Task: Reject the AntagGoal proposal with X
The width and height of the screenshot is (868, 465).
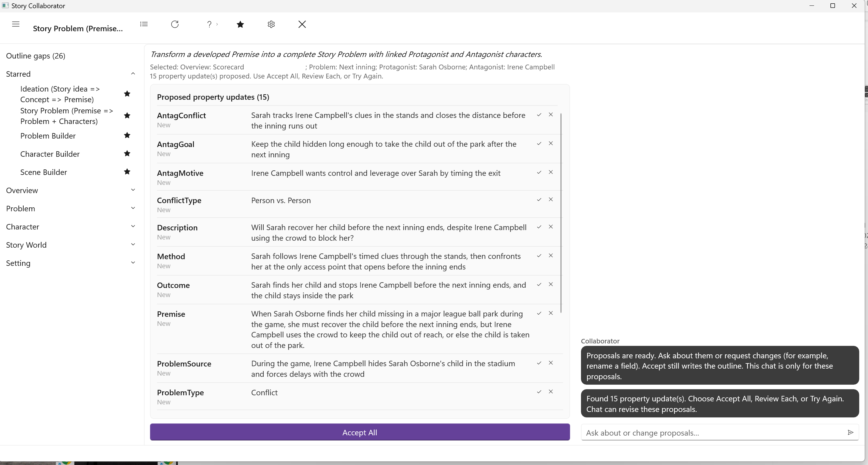Action: [x=551, y=143]
